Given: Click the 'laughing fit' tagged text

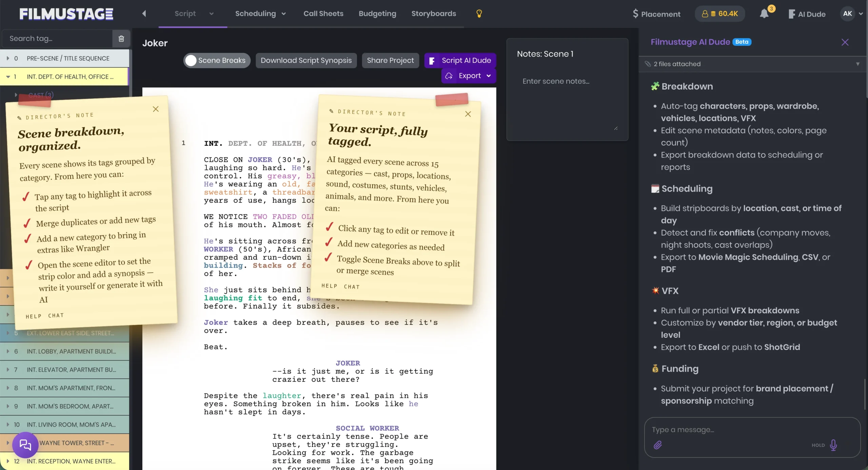Looking at the screenshot, I should point(233,298).
